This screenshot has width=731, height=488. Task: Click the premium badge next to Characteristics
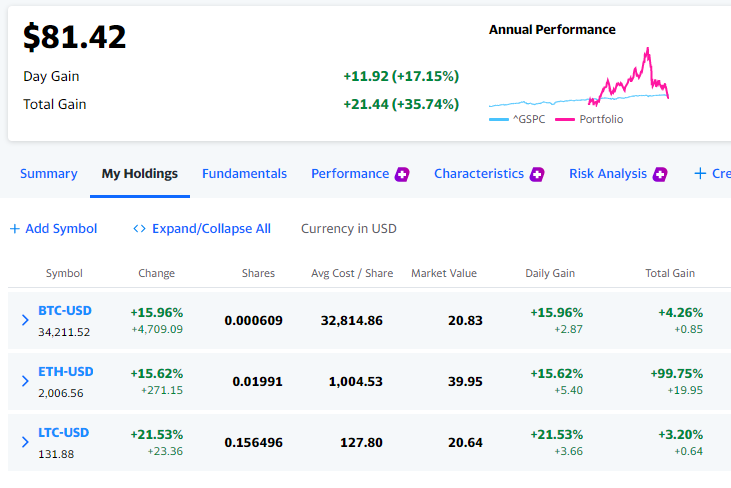tap(537, 174)
